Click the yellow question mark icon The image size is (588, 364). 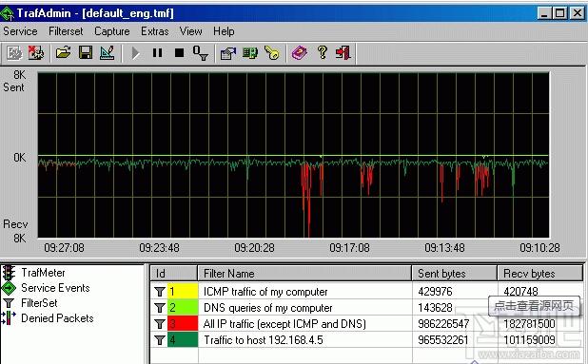click(322, 53)
